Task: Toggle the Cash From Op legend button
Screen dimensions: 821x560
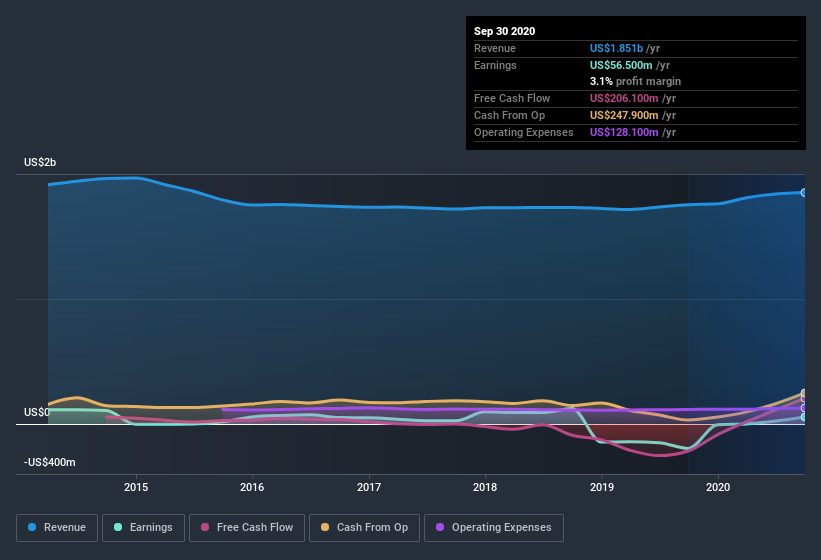Action: (x=364, y=528)
